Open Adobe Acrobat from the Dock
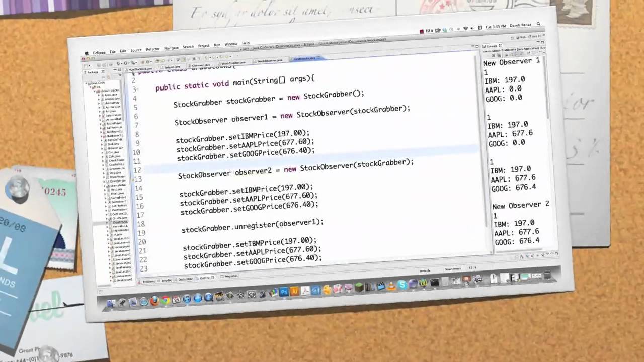The width and height of the screenshot is (644, 362). tap(305, 290)
